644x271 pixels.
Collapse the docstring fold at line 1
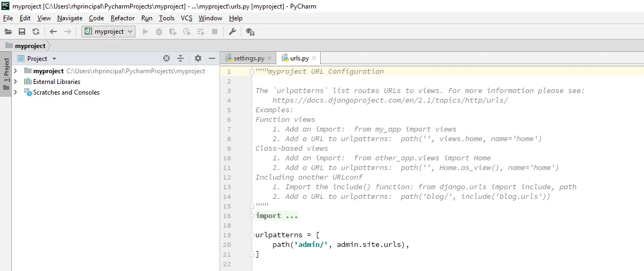[252, 72]
